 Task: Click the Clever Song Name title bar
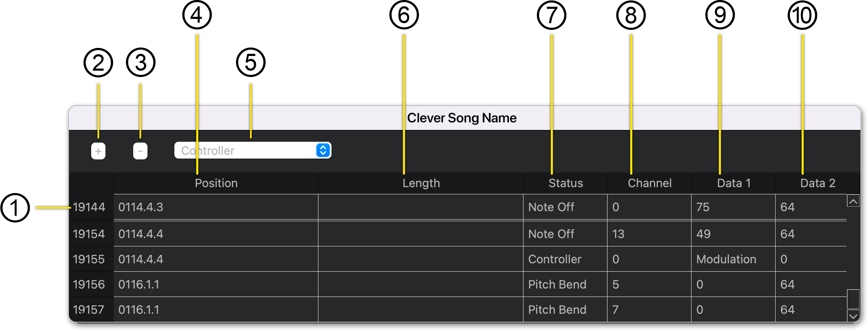[x=462, y=118]
